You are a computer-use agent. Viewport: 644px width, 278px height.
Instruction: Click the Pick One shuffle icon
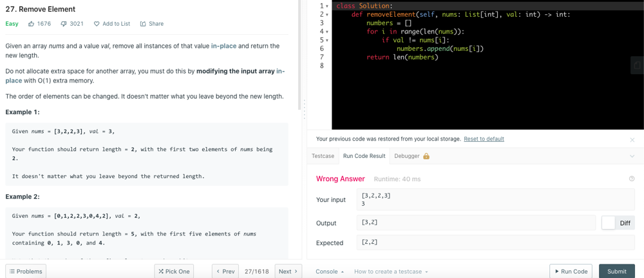161,272
